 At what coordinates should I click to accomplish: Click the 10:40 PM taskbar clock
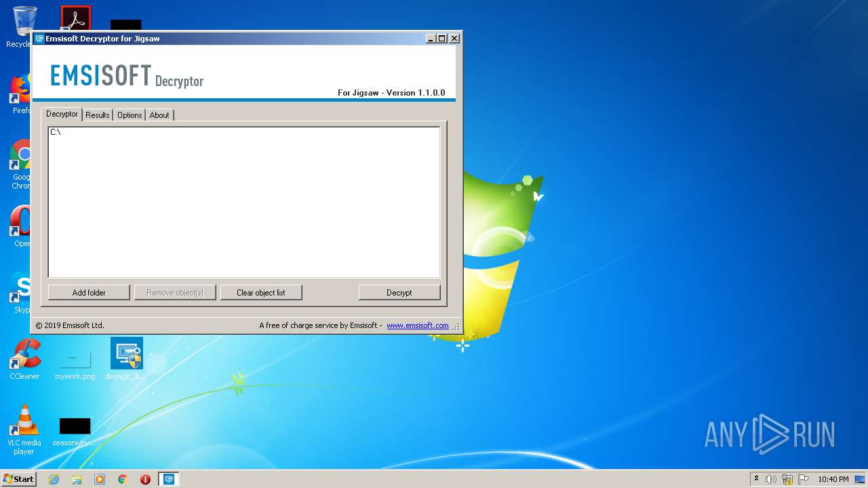(833, 479)
